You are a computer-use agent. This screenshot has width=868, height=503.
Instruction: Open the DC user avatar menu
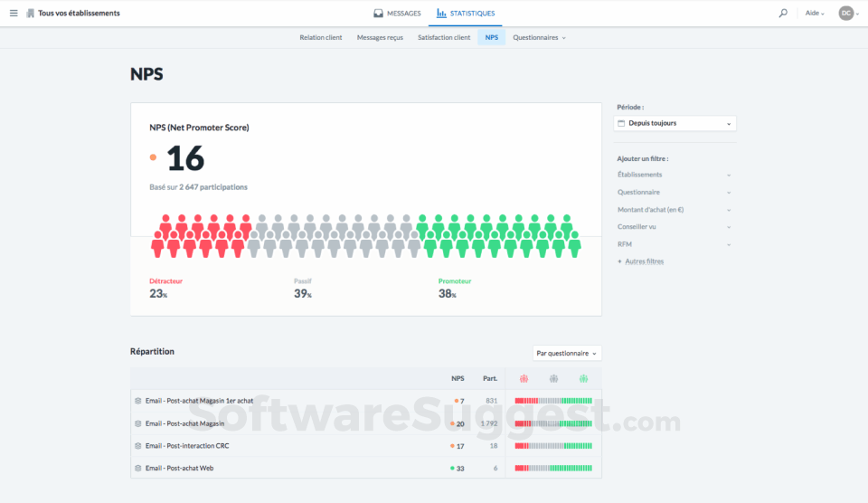coord(849,13)
